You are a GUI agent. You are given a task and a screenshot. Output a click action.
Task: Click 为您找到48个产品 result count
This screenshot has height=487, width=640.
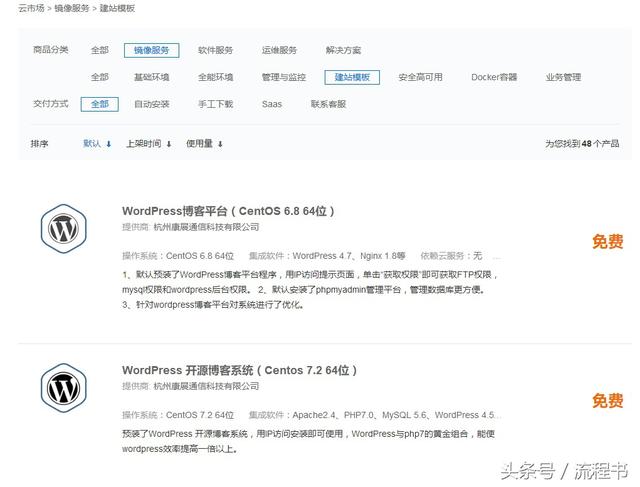[x=582, y=144]
